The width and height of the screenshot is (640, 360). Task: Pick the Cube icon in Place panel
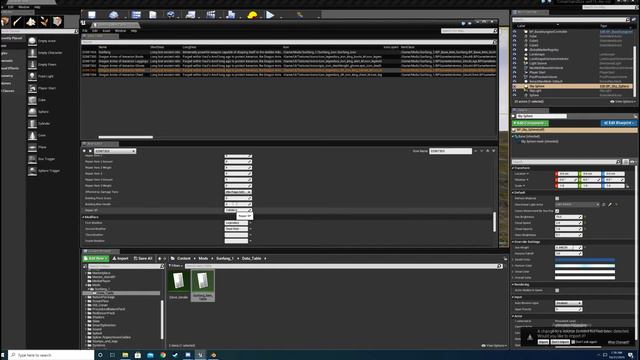coord(32,100)
